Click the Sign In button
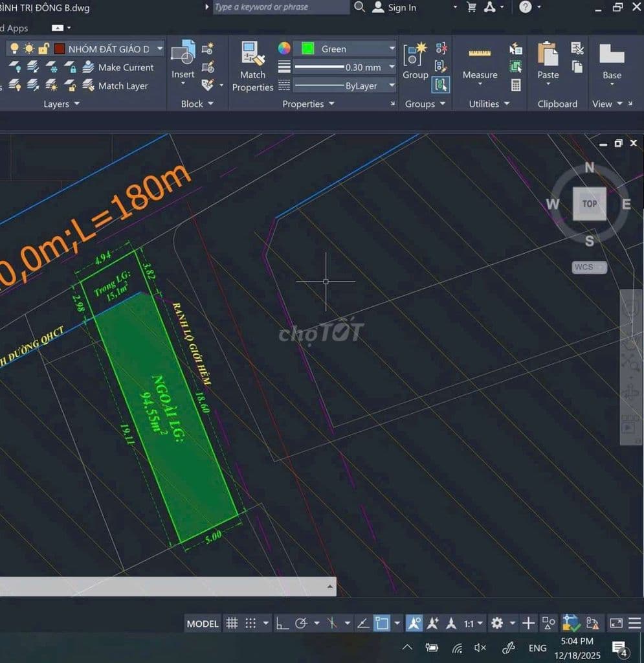Screen dimensions: 644x663 (395, 8)
